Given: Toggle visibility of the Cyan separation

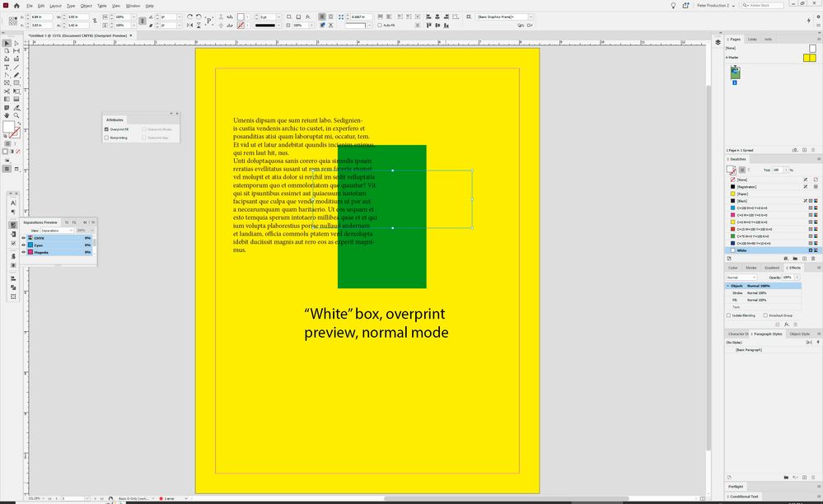Looking at the screenshot, I should 23,245.
